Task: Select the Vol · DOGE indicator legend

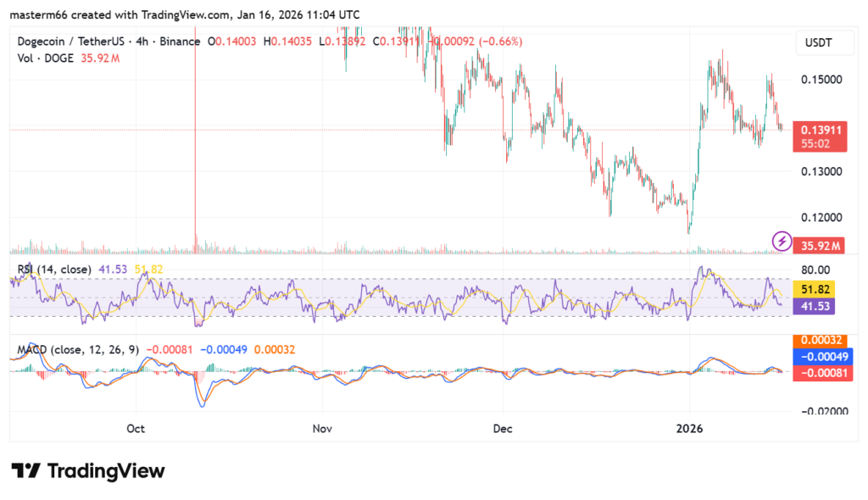Action: [46, 58]
